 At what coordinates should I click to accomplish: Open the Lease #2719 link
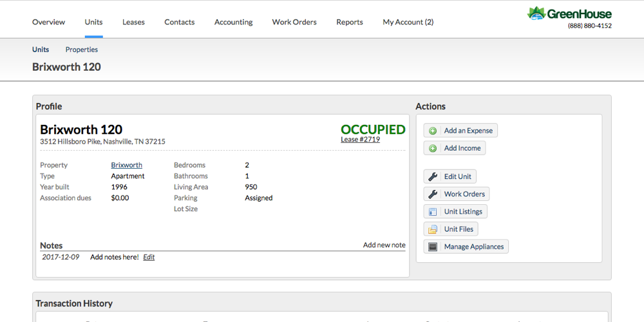[x=360, y=139]
